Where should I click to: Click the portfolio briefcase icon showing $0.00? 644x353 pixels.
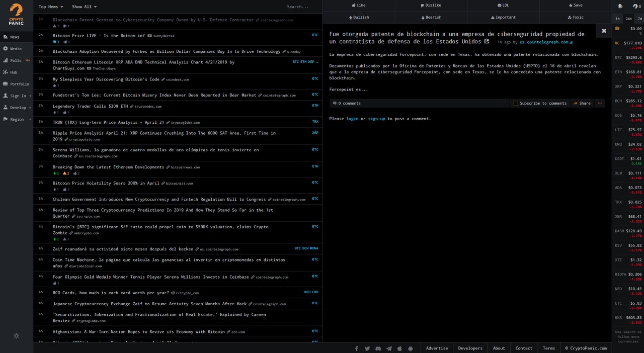pyautogui.click(x=617, y=29)
